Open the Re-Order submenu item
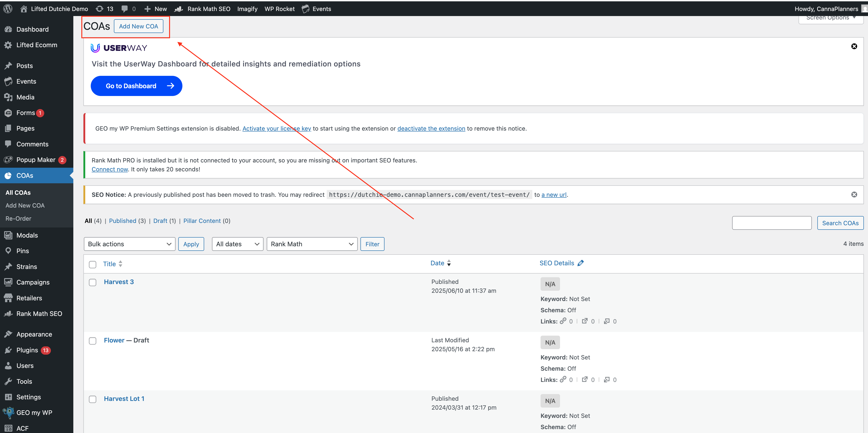This screenshot has width=868, height=433. 19,218
